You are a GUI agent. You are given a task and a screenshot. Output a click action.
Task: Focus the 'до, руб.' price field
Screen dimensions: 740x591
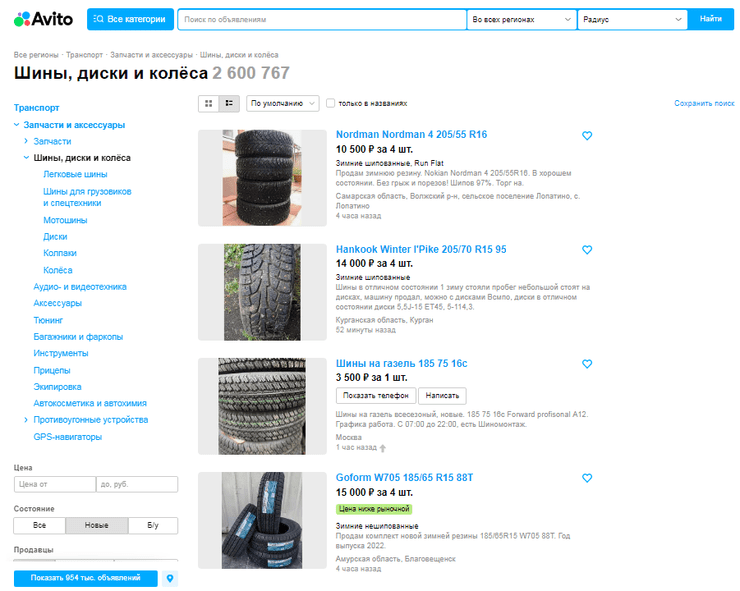coord(137,484)
